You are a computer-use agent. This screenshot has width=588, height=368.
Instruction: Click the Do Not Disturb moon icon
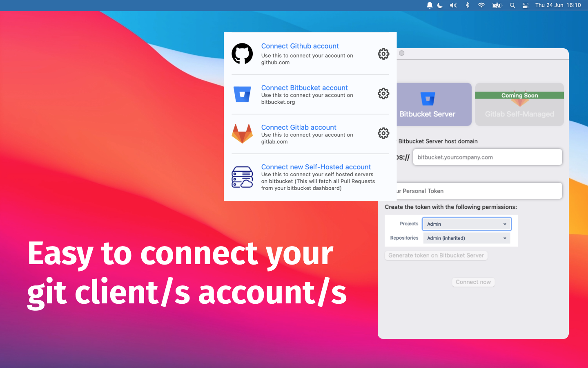pyautogui.click(x=440, y=5)
